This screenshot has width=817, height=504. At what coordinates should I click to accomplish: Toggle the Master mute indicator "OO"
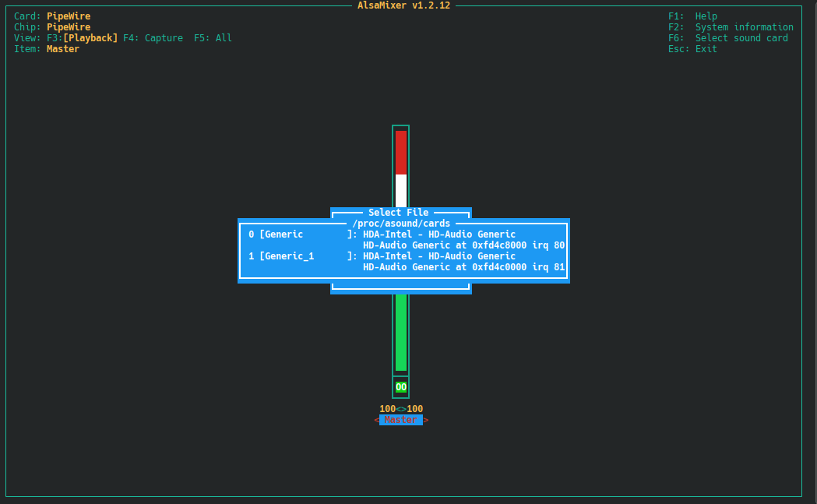point(400,387)
